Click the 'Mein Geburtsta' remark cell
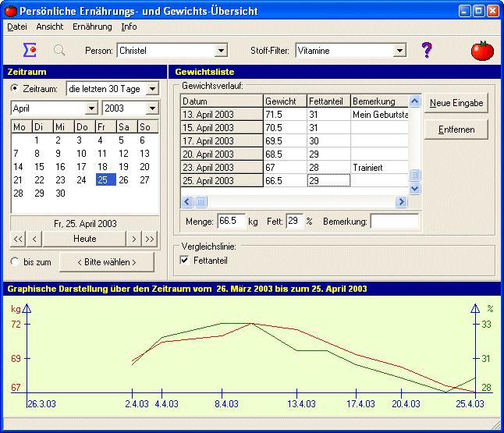This screenshot has height=433, width=504. point(379,115)
